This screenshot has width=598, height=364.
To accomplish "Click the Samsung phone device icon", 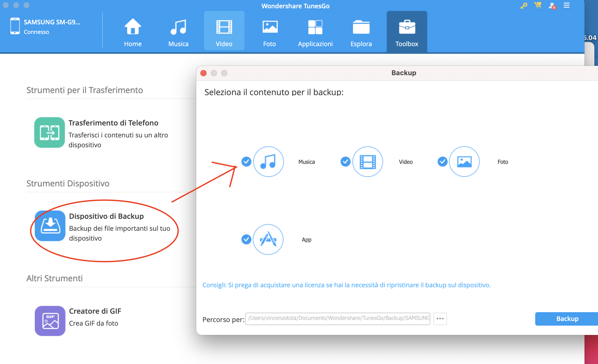I will pyautogui.click(x=15, y=26).
